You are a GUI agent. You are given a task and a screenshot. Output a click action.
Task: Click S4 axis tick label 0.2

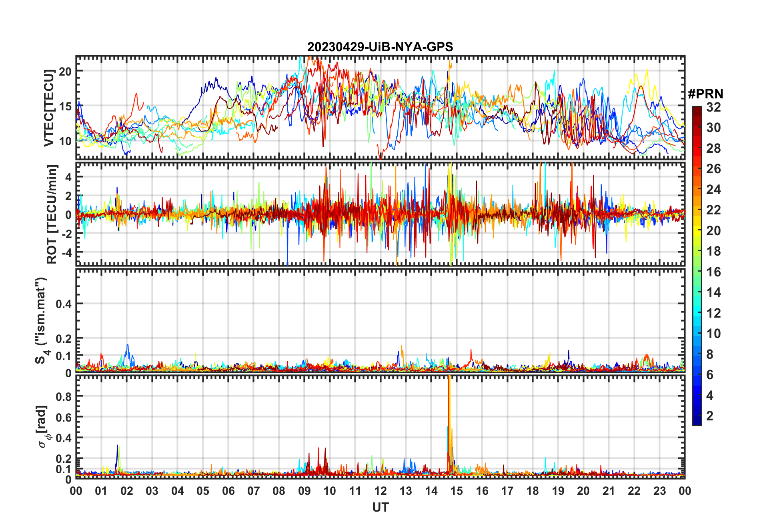(64, 338)
